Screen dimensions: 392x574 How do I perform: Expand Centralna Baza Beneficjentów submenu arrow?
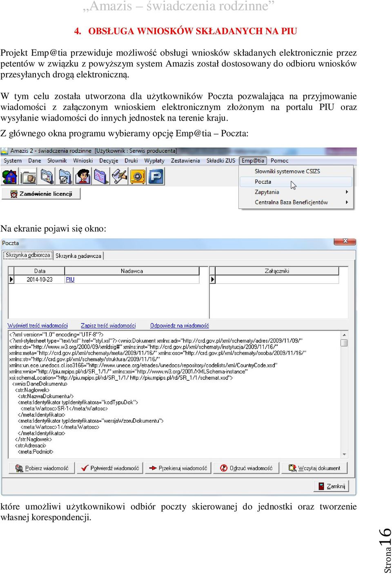point(347,202)
